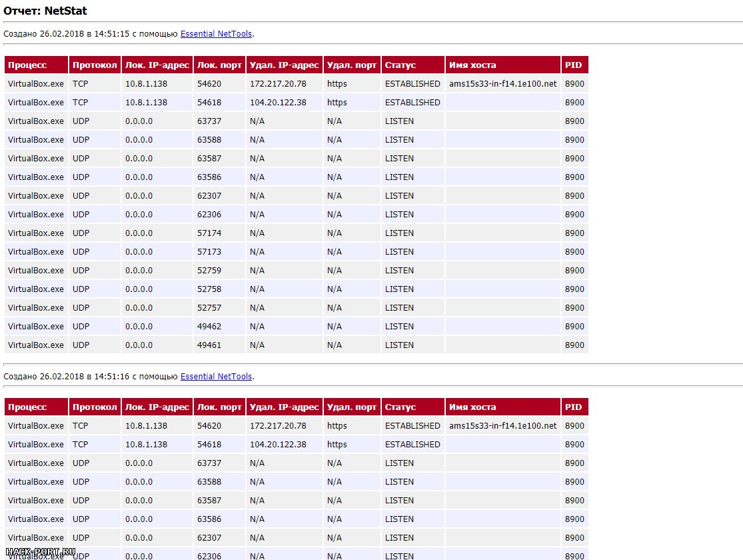This screenshot has height=560, width=743.
Task: Click 'Удал. IP-адрес' header in the 14:51:15 table
Action: tap(285, 65)
